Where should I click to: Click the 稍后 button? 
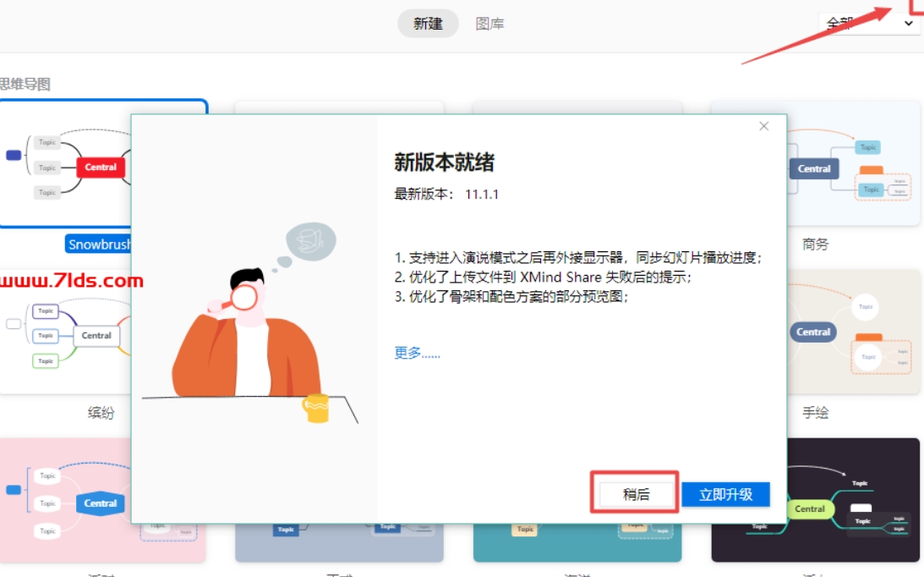636,494
